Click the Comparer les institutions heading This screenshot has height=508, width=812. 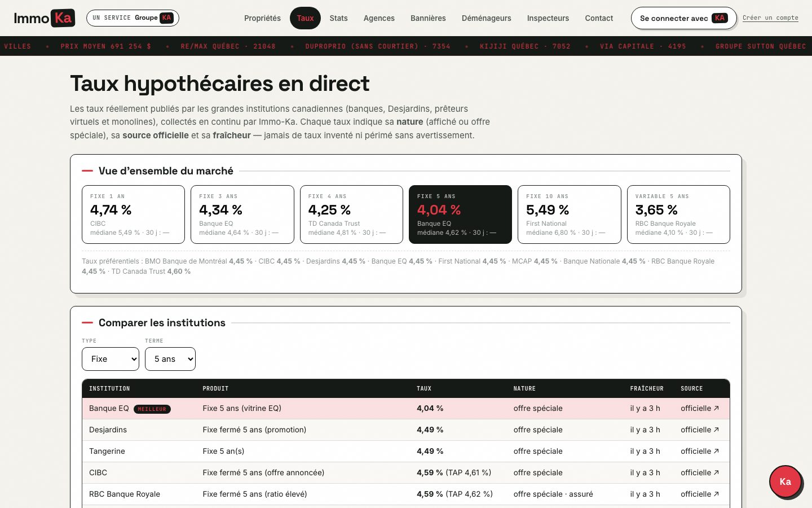(162, 322)
